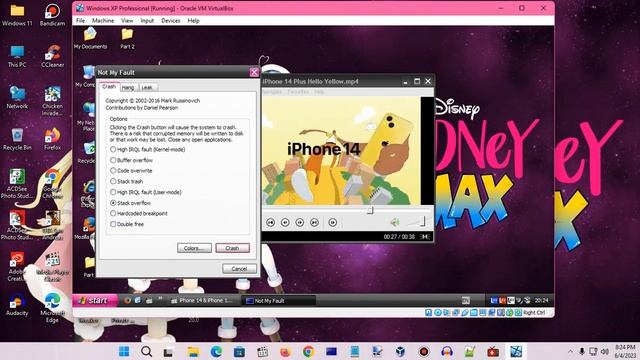Click the Crash button

(x=232, y=248)
